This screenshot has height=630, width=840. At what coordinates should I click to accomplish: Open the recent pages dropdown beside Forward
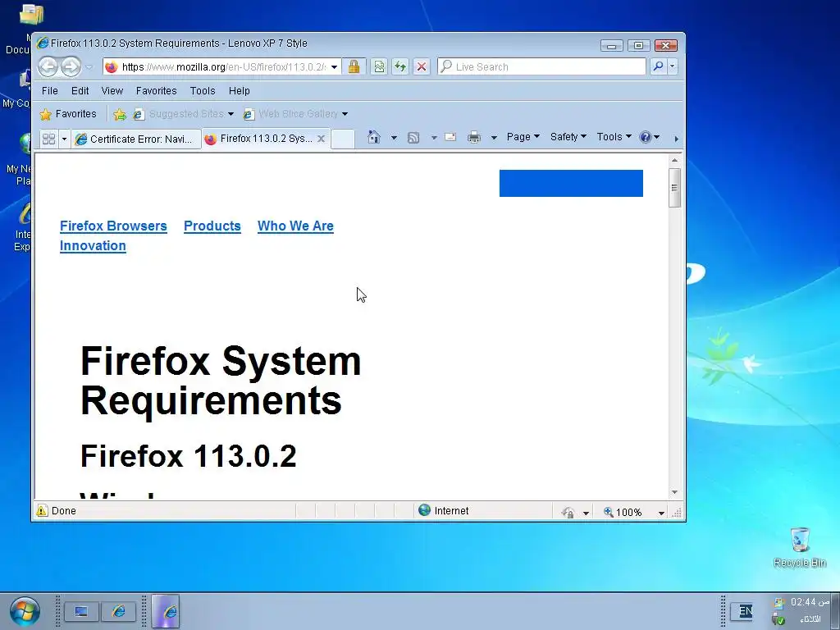89,67
